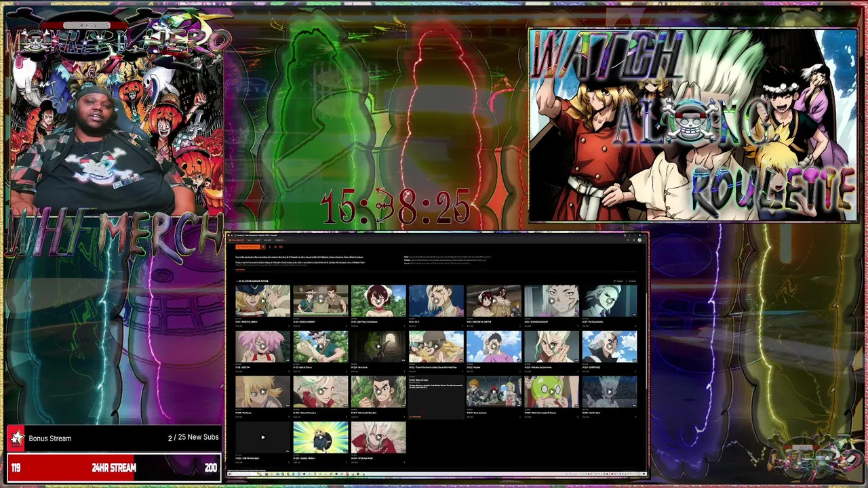Expand the S4 Dr. STONE SCIENCE FUTURE season dropdown
This screenshot has width=868, height=488.
pos(252,281)
